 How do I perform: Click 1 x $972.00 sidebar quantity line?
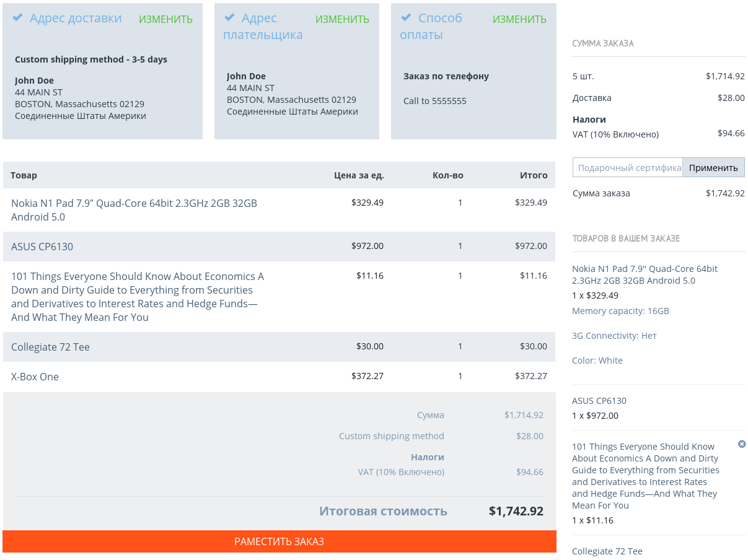pos(595,416)
